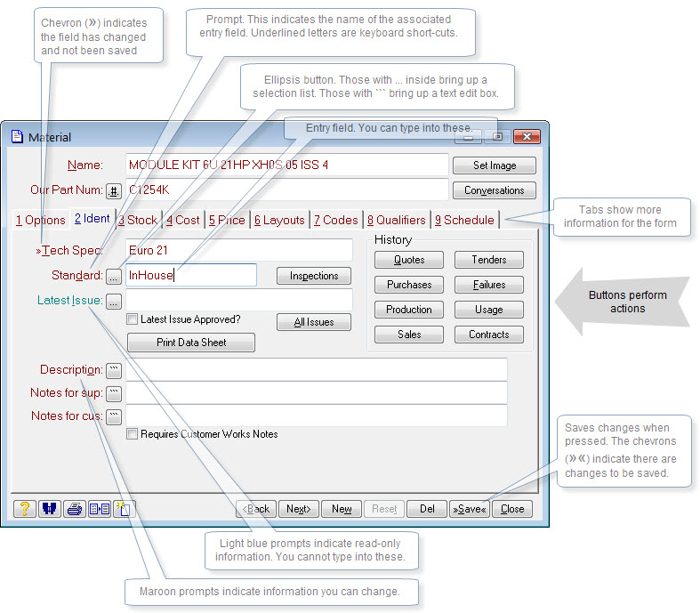Select the 2 Ident tab
700x613 pixels.
click(x=93, y=219)
